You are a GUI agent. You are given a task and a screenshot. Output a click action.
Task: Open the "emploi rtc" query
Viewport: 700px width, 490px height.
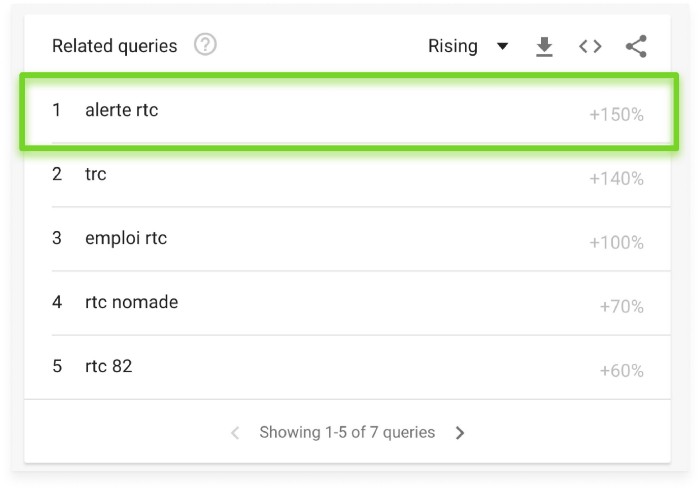point(126,238)
